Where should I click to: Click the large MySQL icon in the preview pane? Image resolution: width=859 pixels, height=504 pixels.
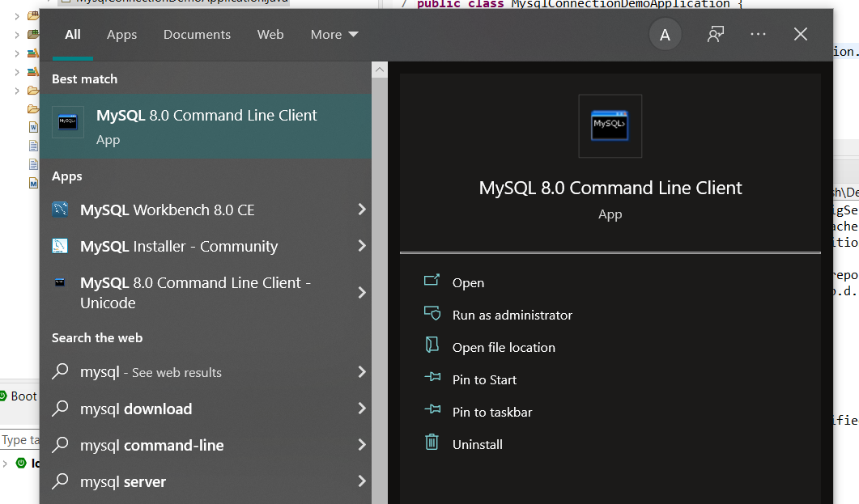click(610, 126)
